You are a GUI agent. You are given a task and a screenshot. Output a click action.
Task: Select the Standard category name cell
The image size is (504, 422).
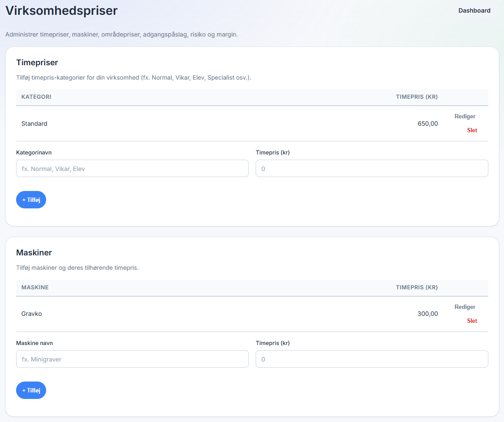(34, 124)
